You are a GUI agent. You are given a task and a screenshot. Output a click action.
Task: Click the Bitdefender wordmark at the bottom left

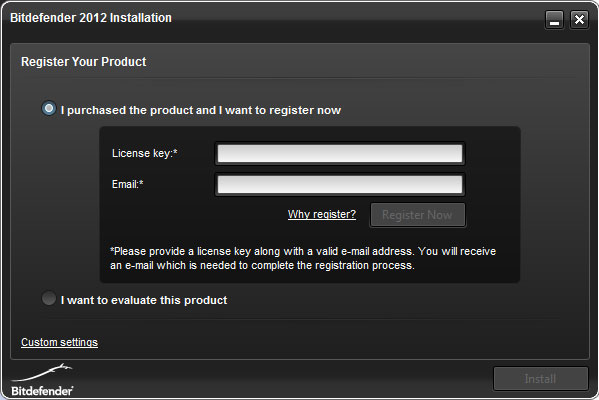[42, 391]
